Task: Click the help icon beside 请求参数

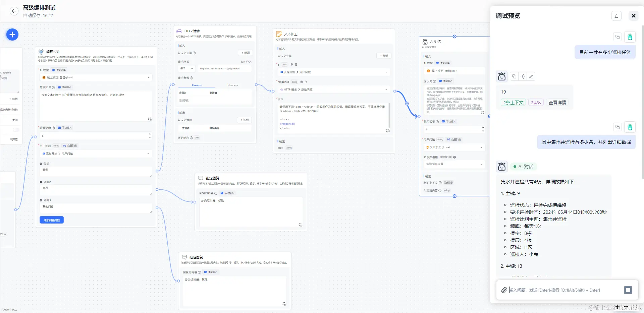Action: [192, 78]
